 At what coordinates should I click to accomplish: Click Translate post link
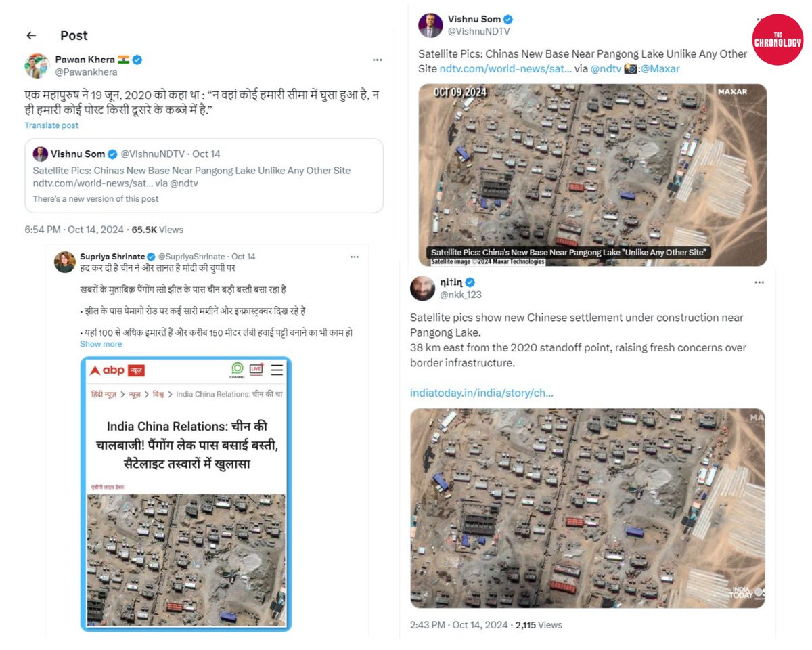coord(51,125)
